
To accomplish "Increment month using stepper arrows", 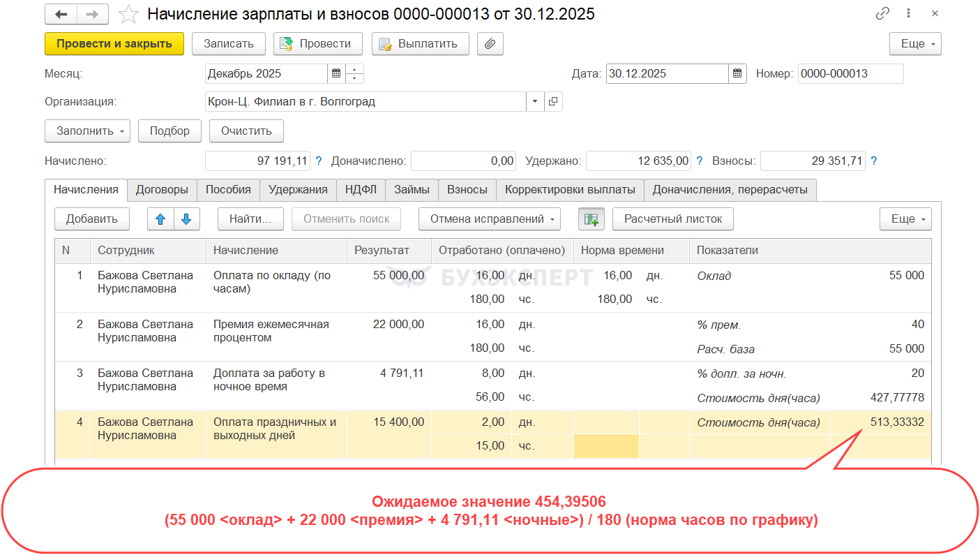I will [355, 70].
